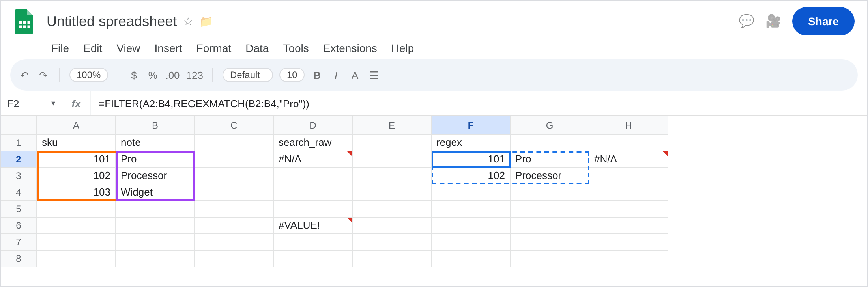Select the "sku" cell

76,143
